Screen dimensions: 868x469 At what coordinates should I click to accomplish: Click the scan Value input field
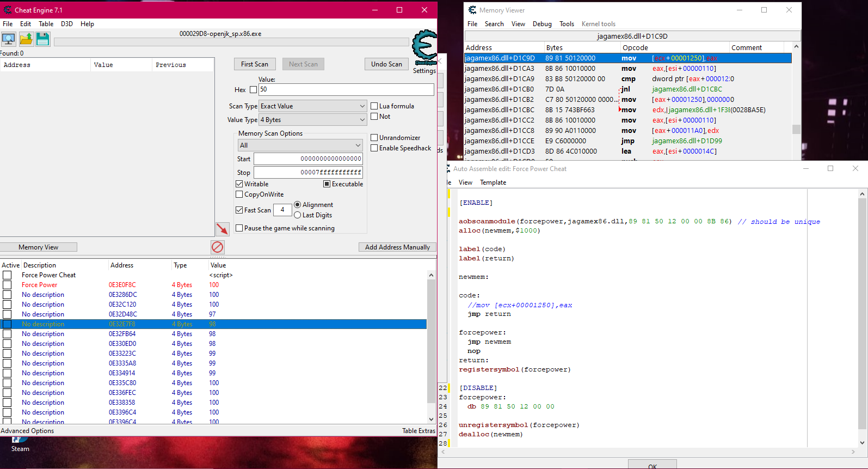point(346,89)
